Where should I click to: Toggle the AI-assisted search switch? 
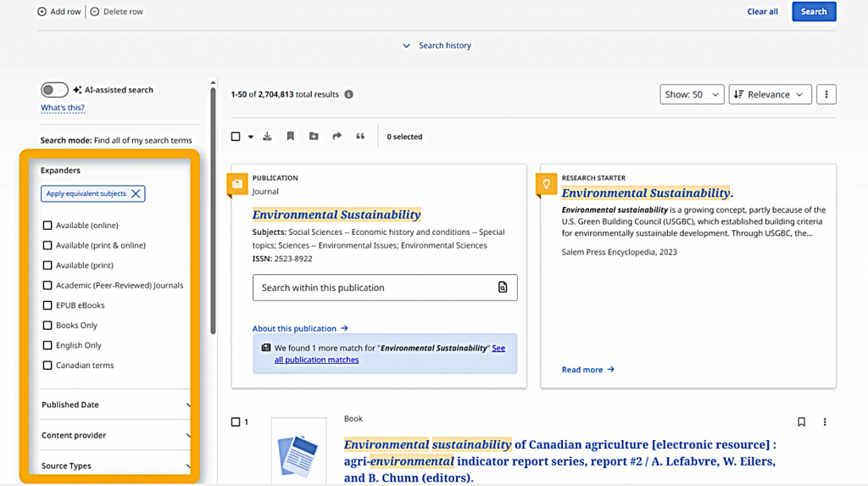pos(54,90)
